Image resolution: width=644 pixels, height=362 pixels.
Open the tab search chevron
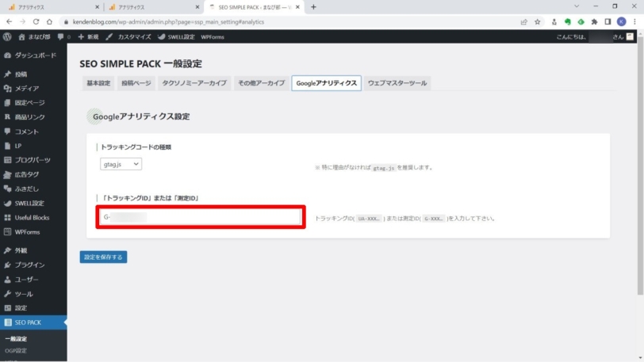click(x=577, y=6)
